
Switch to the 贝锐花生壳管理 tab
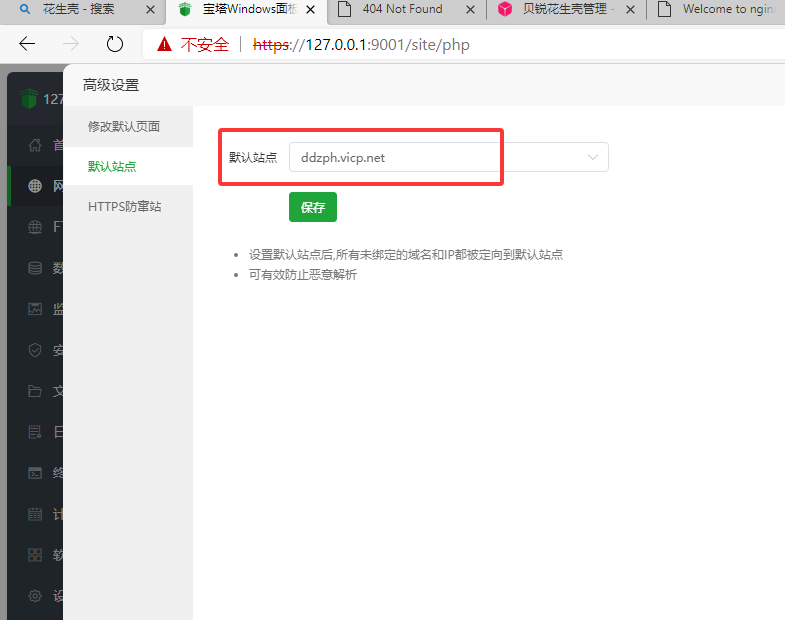[x=566, y=11]
